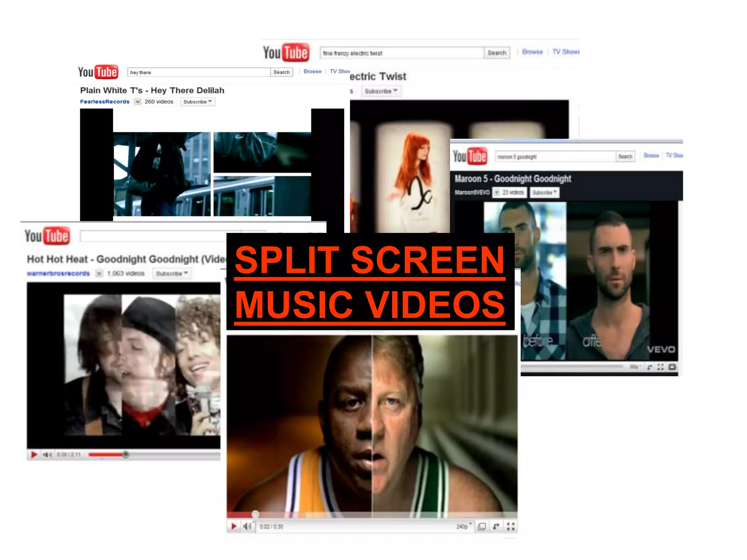747x560 pixels.
Task: Open quality dropdown on Maroon 5 player
Action: pos(635,367)
